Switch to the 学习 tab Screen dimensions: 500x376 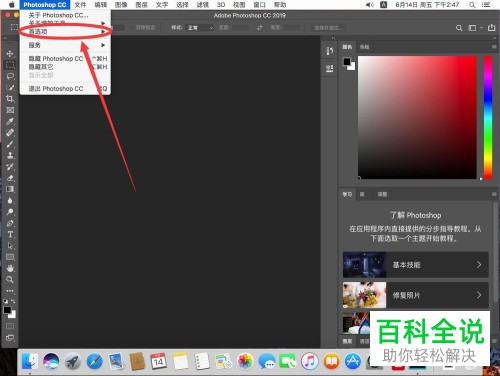click(347, 194)
